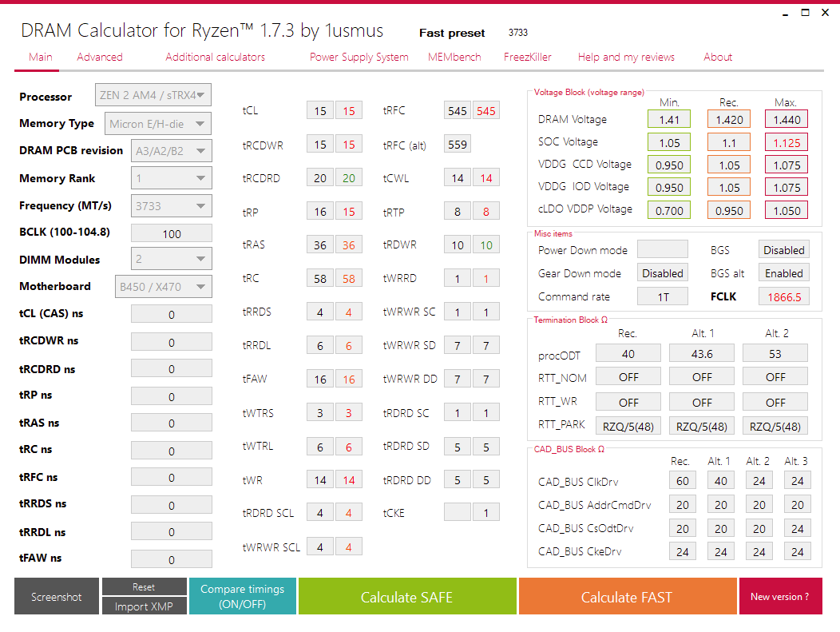840x632 pixels.
Task: Click the green tRDWR value 10
Action: (486, 244)
